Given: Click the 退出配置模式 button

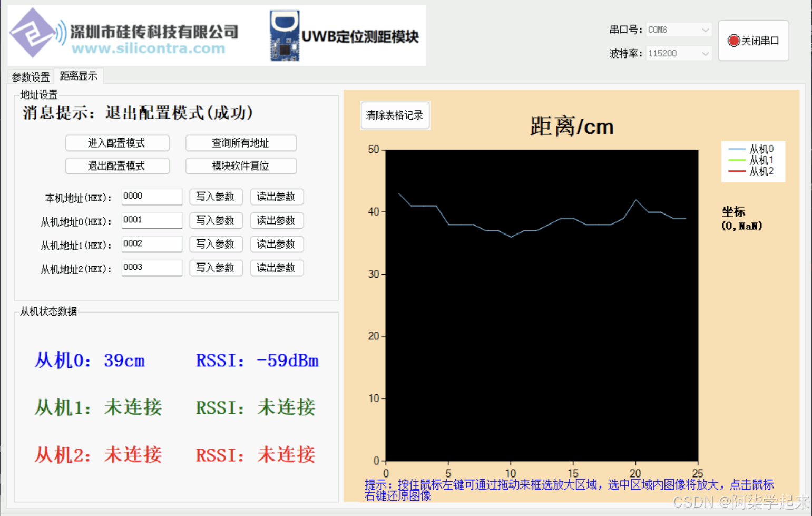Looking at the screenshot, I should point(117,166).
